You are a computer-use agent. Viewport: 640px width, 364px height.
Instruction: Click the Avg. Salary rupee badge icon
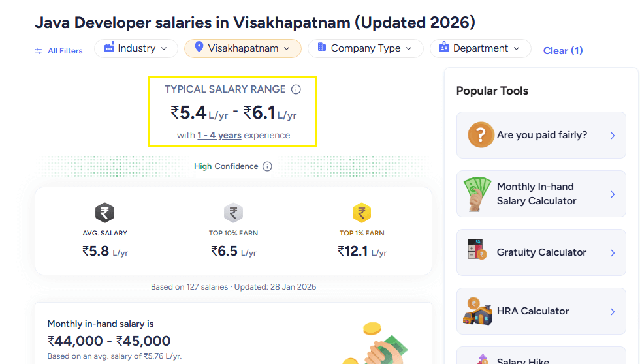pos(104,213)
